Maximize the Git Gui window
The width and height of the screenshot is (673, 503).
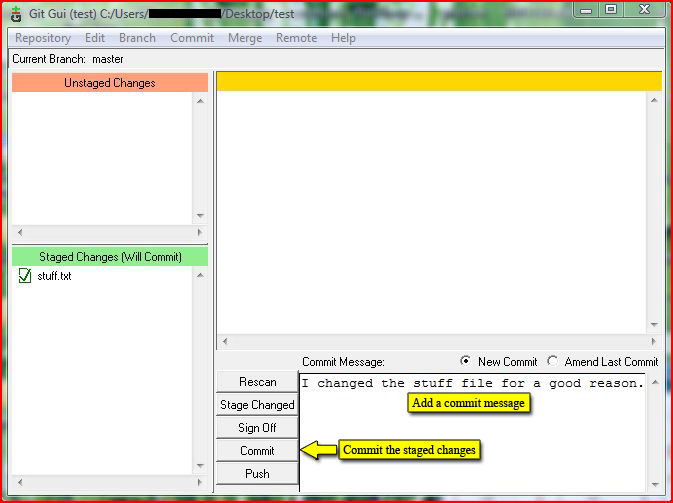click(611, 10)
